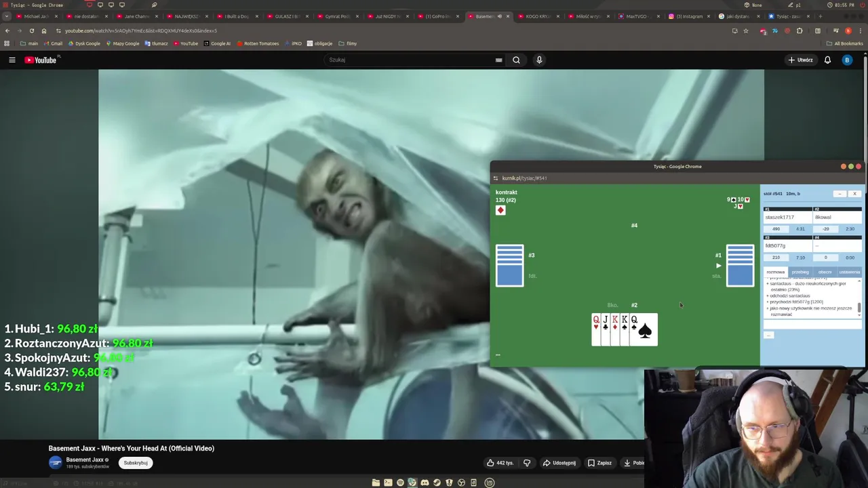The width and height of the screenshot is (868, 488).
Task: Select the ustawienia tab in the Tysiąc window
Action: coord(850,272)
